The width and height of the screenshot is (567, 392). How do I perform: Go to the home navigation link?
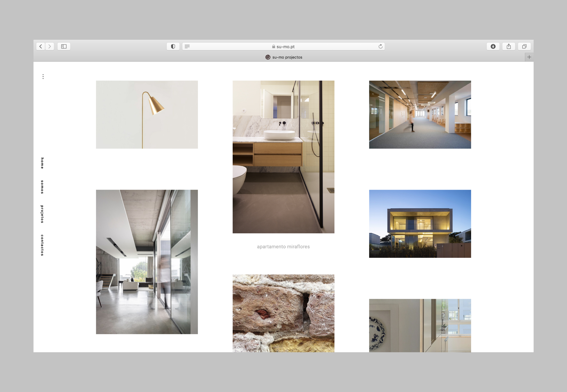click(x=42, y=163)
